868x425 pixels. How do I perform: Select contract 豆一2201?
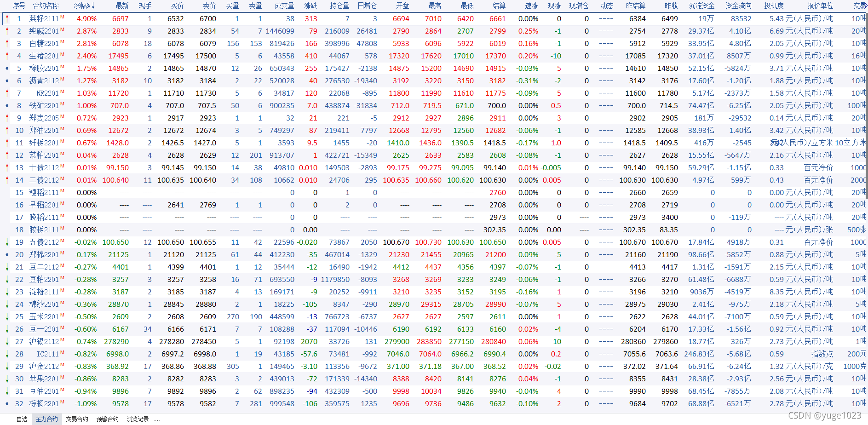pos(44,329)
